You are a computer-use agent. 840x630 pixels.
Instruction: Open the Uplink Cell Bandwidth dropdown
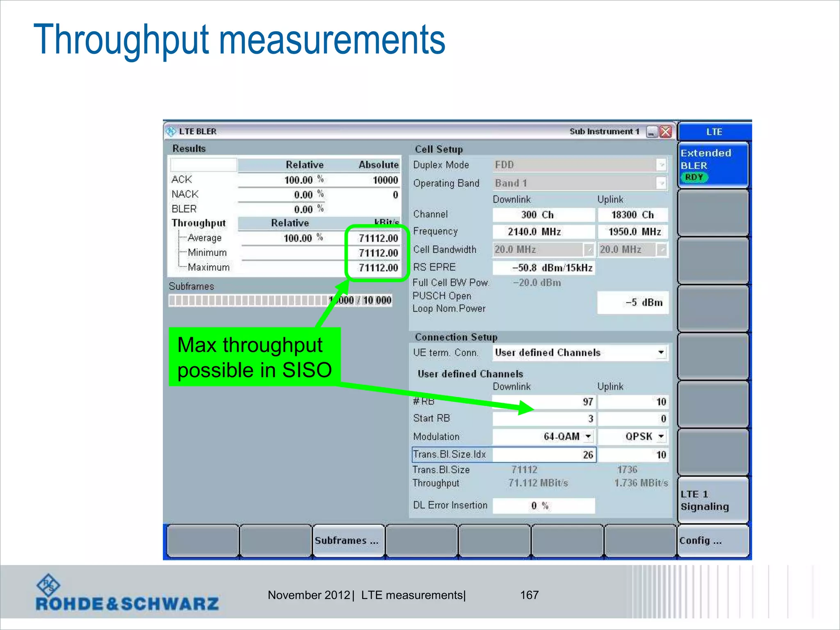[x=661, y=249]
